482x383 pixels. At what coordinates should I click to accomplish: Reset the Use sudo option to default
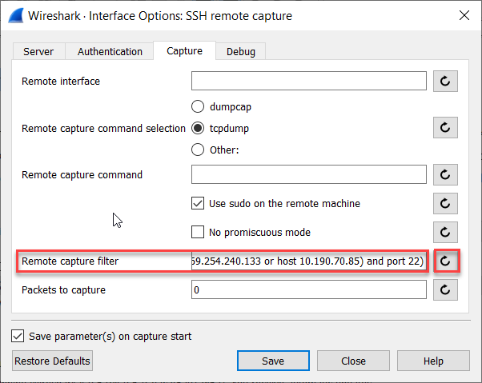(x=445, y=203)
